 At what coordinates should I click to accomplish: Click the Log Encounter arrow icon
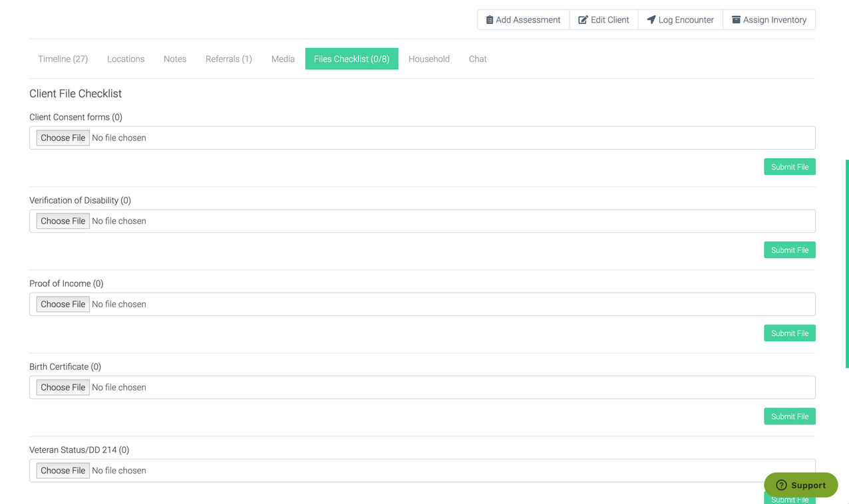651,20
